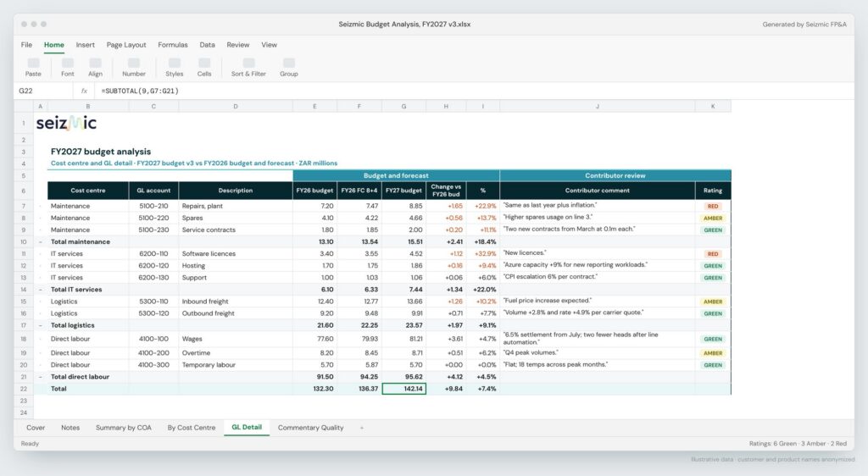868x476 pixels.
Task: Select the Outbound freight description cell
Action: coord(236,313)
